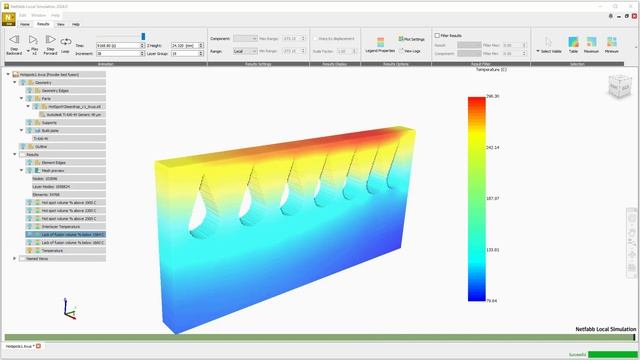Click the Netfabb application logo button

coord(9,19)
